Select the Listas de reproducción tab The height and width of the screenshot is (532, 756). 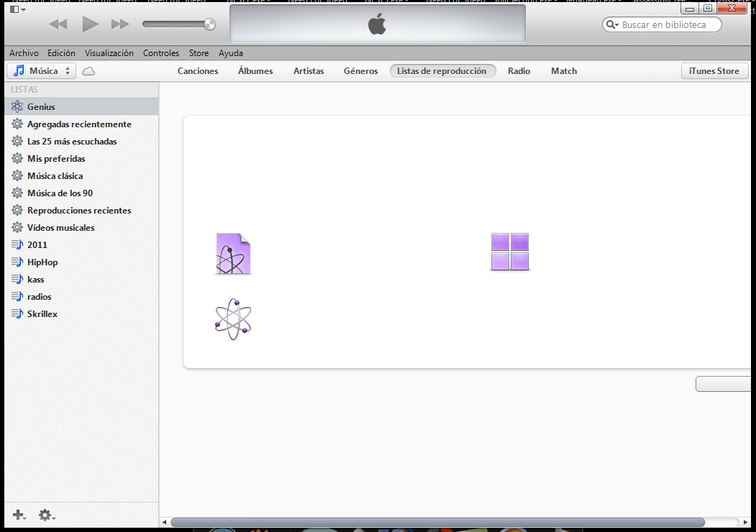442,71
